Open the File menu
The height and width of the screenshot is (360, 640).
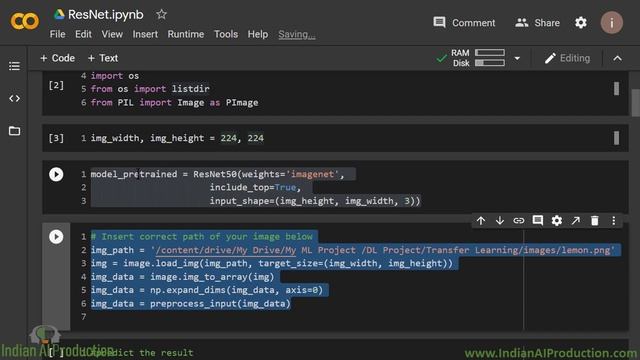[57, 34]
